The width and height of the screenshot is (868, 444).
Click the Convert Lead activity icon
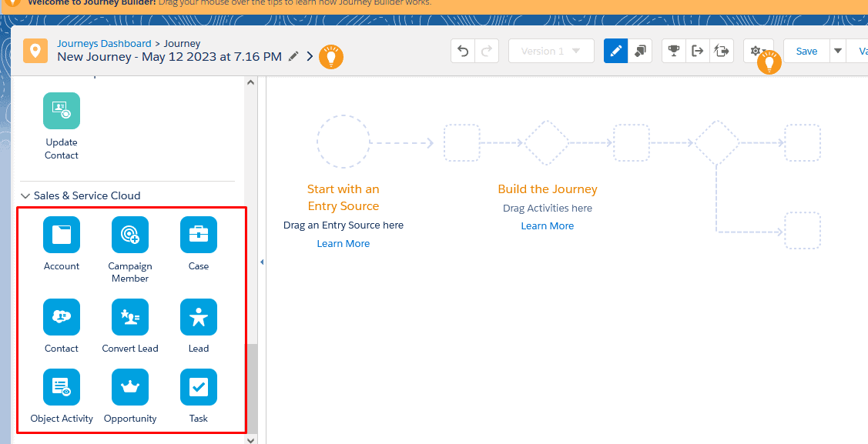(x=130, y=317)
